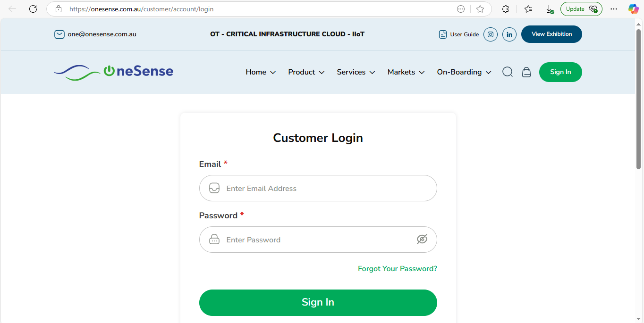Click the OneSense logo
Screen dimensions: 644x323
114,72
